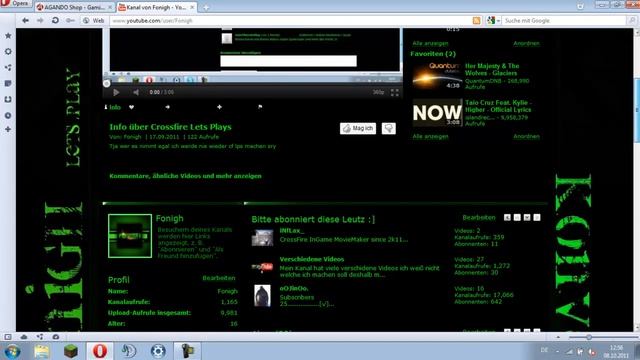
Task: Flag the video with flag icon
Action: coord(260,107)
